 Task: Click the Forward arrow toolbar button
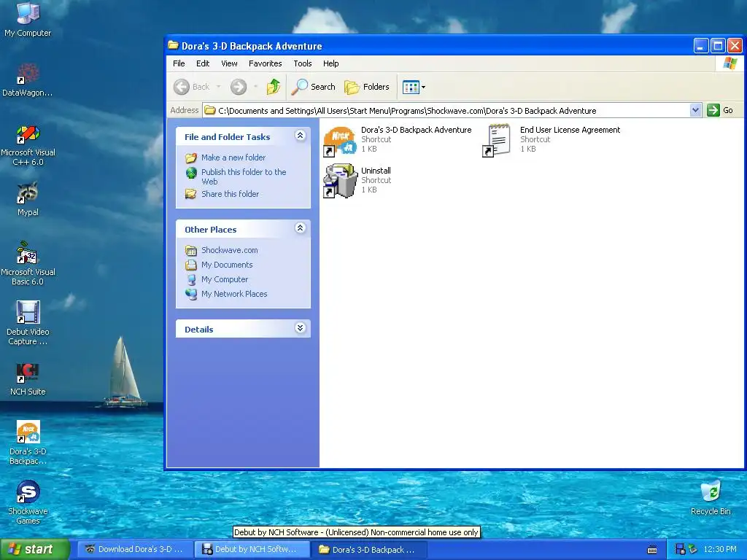(239, 87)
